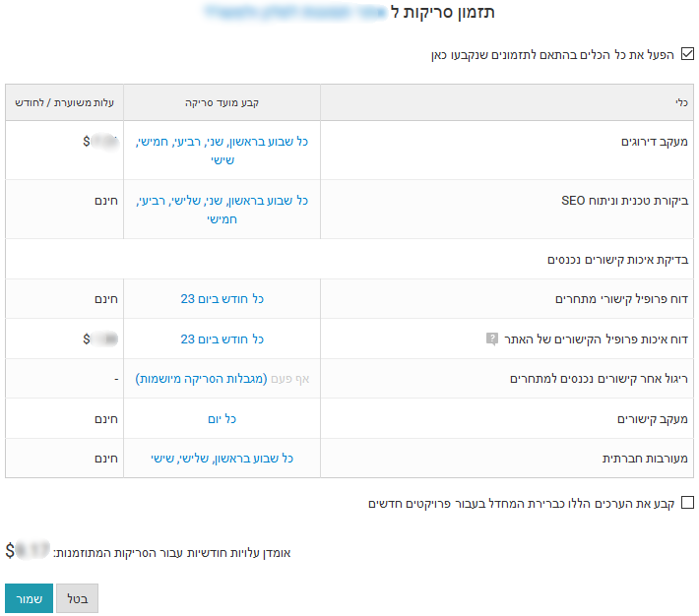Click 'עלות משוערת / לחודש' column header

pyautogui.click(x=64, y=103)
